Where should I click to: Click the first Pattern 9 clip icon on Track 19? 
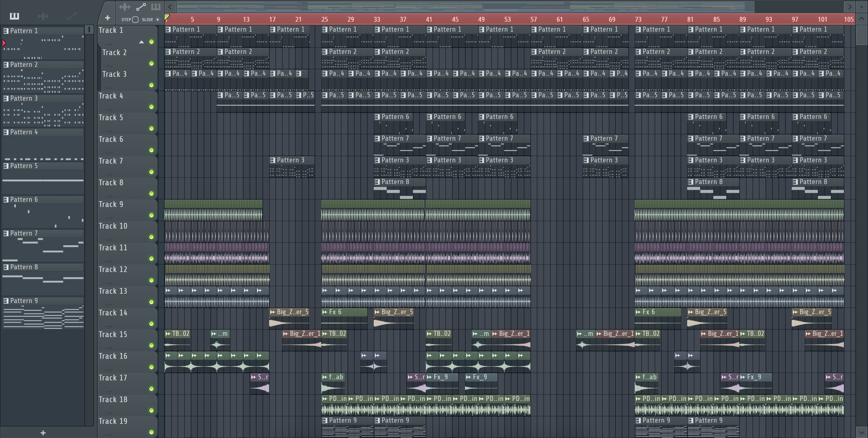click(x=325, y=421)
